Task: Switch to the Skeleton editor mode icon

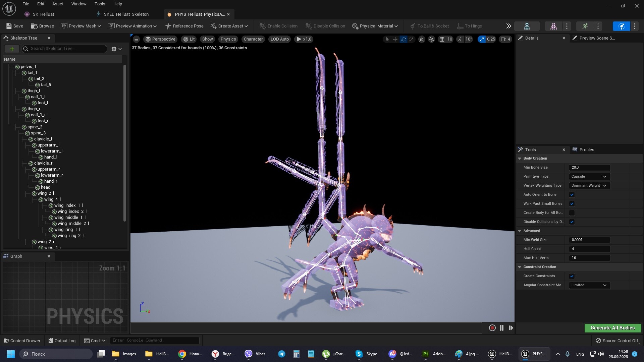Action: [x=527, y=26]
